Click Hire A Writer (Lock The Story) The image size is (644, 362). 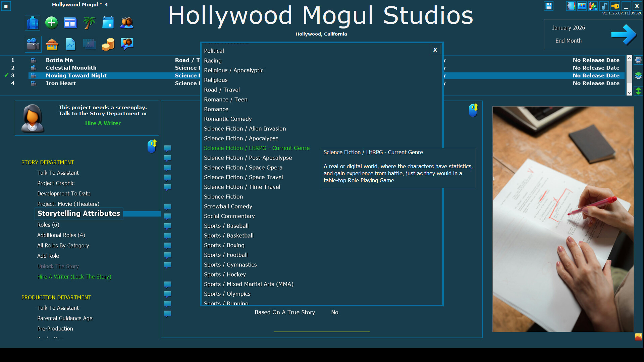click(x=74, y=277)
